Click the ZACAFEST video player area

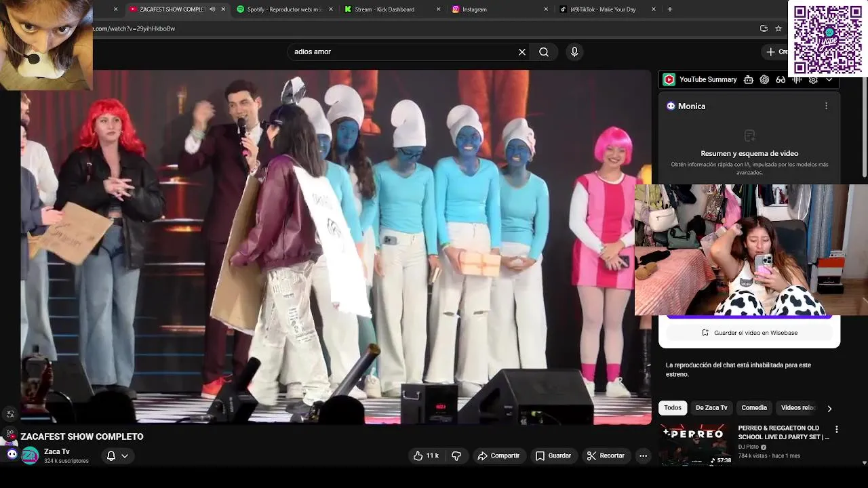point(336,247)
